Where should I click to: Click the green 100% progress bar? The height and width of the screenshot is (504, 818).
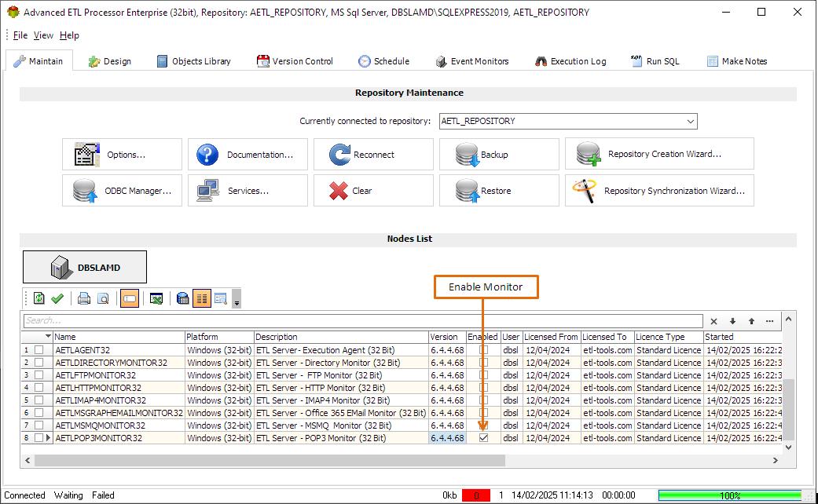(x=730, y=495)
